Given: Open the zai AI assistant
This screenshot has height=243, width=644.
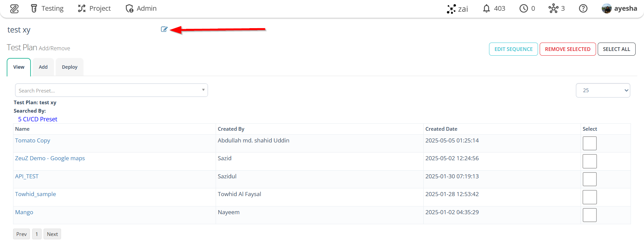Looking at the screenshot, I should 457,9.
